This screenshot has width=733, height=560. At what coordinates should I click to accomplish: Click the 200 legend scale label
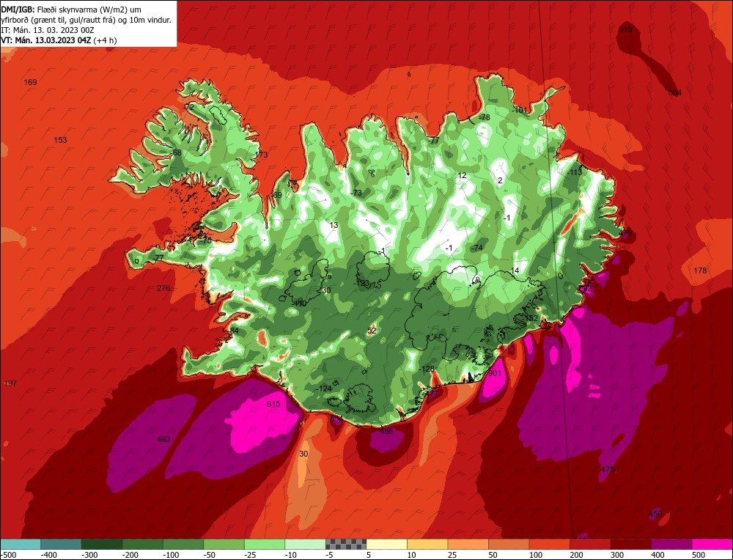(576, 555)
